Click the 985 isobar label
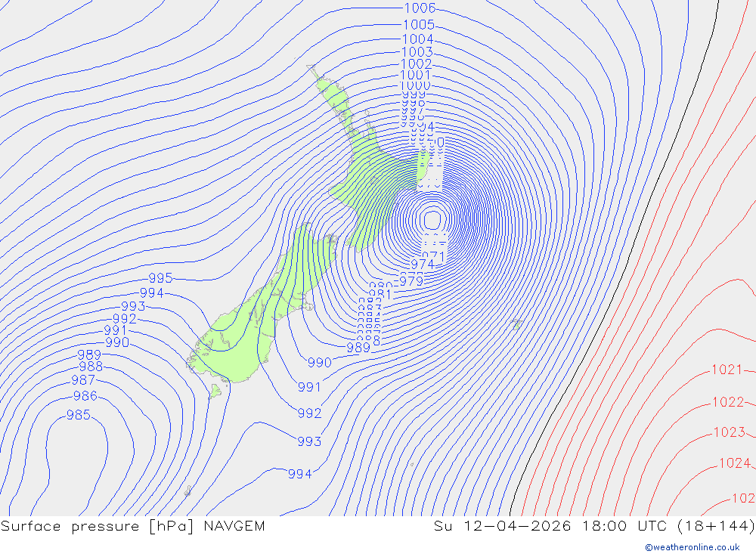Image resolution: width=756 pixels, height=554 pixels. tap(78, 415)
